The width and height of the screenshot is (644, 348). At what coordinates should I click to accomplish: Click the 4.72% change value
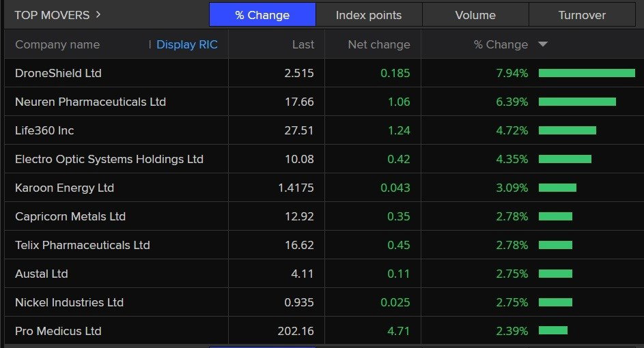coord(512,130)
